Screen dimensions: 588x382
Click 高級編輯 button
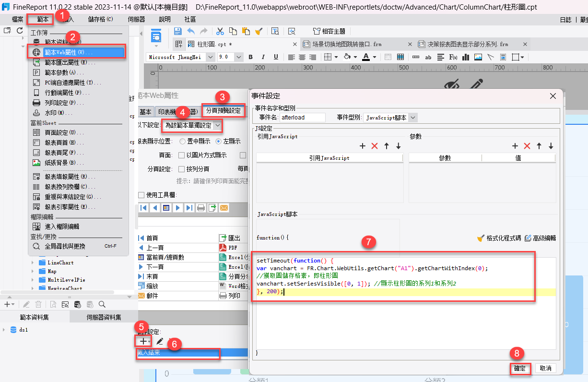pos(540,238)
